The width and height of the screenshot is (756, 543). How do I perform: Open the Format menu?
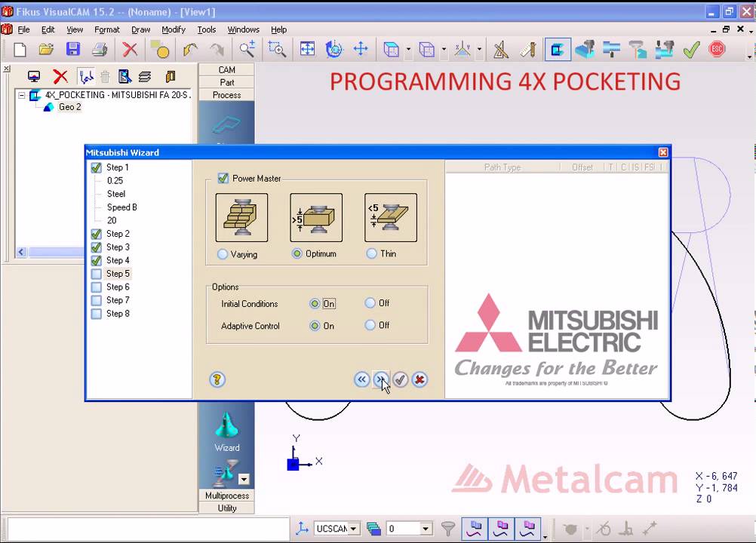pyautogui.click(x=107, y=29)
